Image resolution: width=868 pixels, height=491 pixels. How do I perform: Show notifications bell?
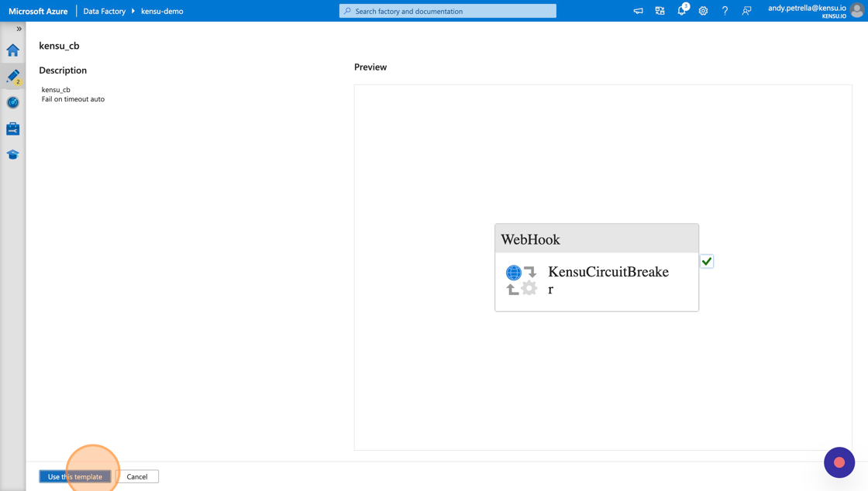681,11
